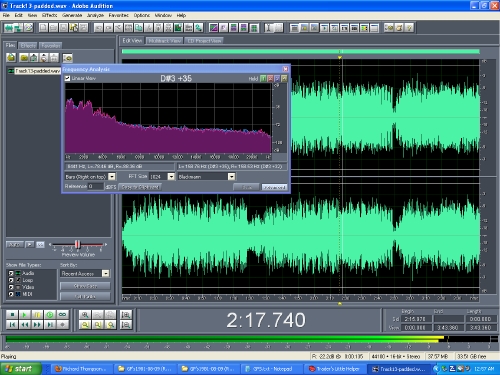Screen dimensions: 500x375
Task: Click the Rewind transport button
Action: pyautogui.click(x=24, y=325)
